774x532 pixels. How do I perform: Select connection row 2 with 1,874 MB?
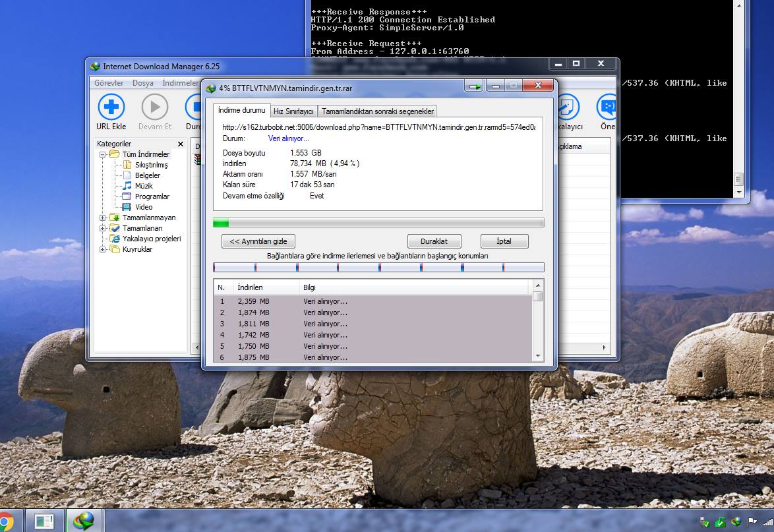pos(373,312)
